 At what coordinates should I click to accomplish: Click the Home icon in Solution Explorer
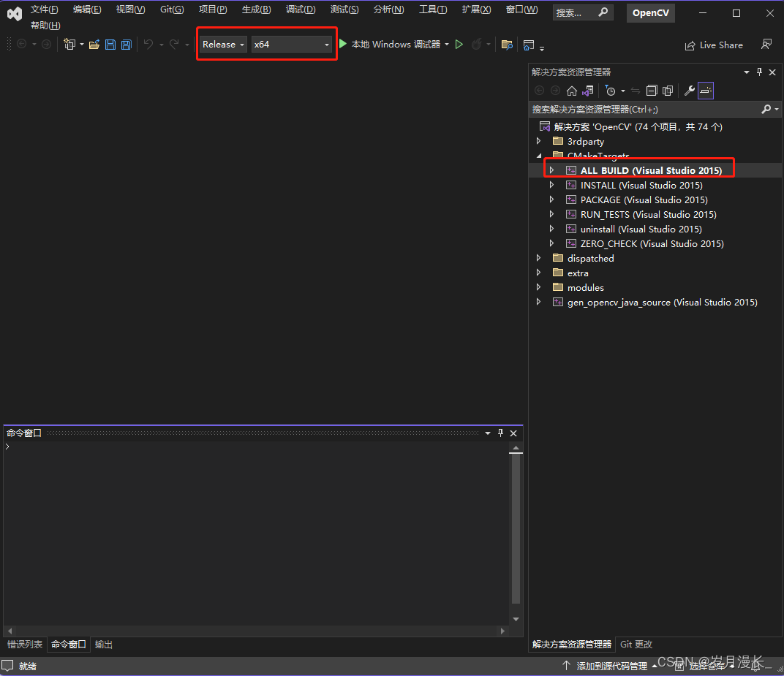click(x=572, y=90)
